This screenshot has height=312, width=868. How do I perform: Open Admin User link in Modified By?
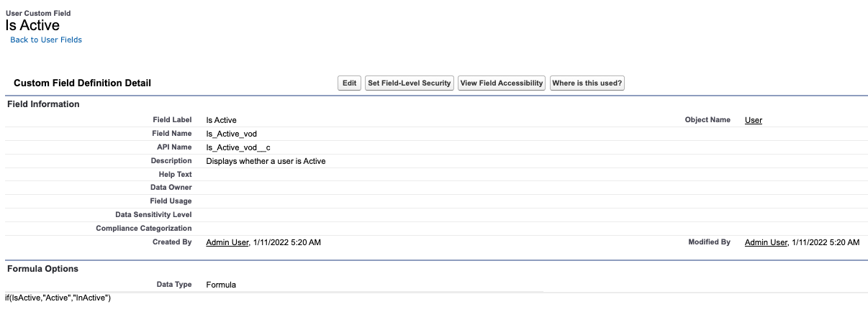tap(766, 242)
